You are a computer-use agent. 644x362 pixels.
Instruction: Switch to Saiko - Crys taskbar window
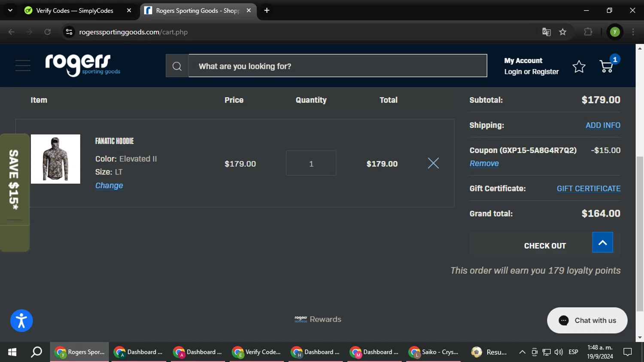pyautogui.click(x=434, y=352)
